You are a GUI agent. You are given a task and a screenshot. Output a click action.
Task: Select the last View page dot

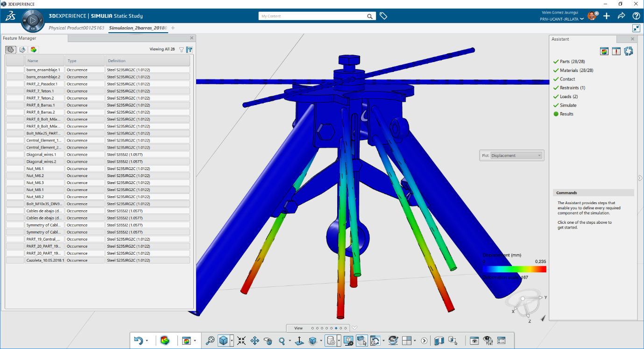click(x=346, y=328)
